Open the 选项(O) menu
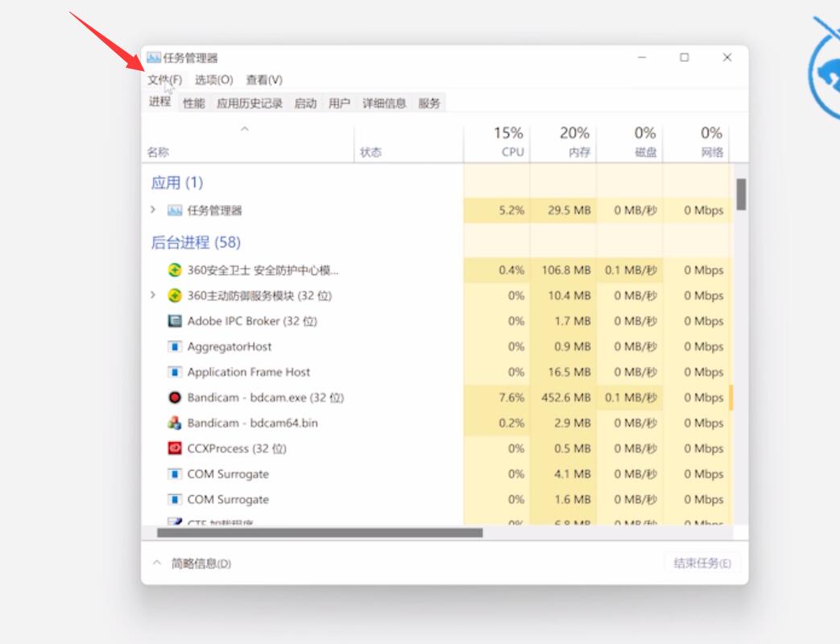Image resolution: width=840 pixels, height=644 pixels. [x=213, y=80]
